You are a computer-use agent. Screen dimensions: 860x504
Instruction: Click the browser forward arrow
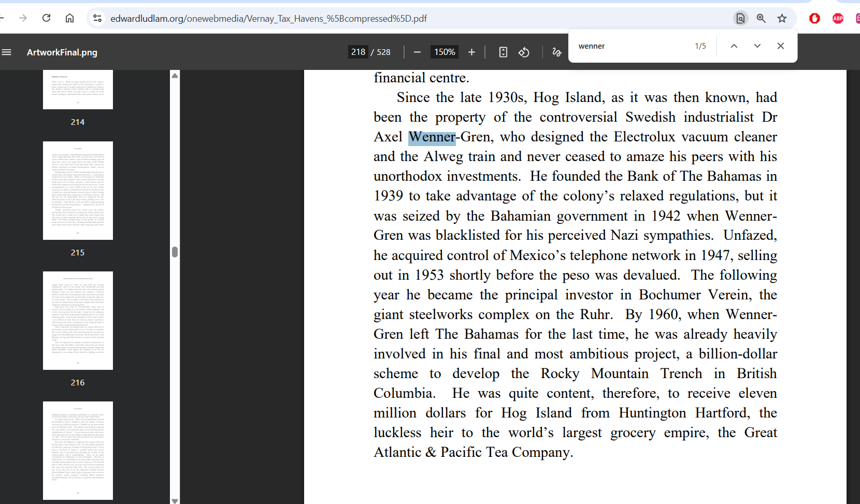click(23, 18)
